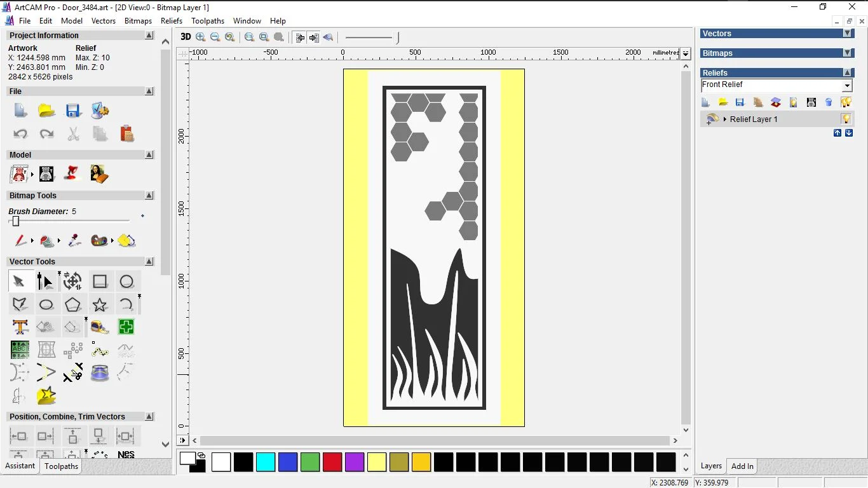Viewport: 868px width, 488px height.
Task: Switch to the Add In tab
Action: click(742, 466)
